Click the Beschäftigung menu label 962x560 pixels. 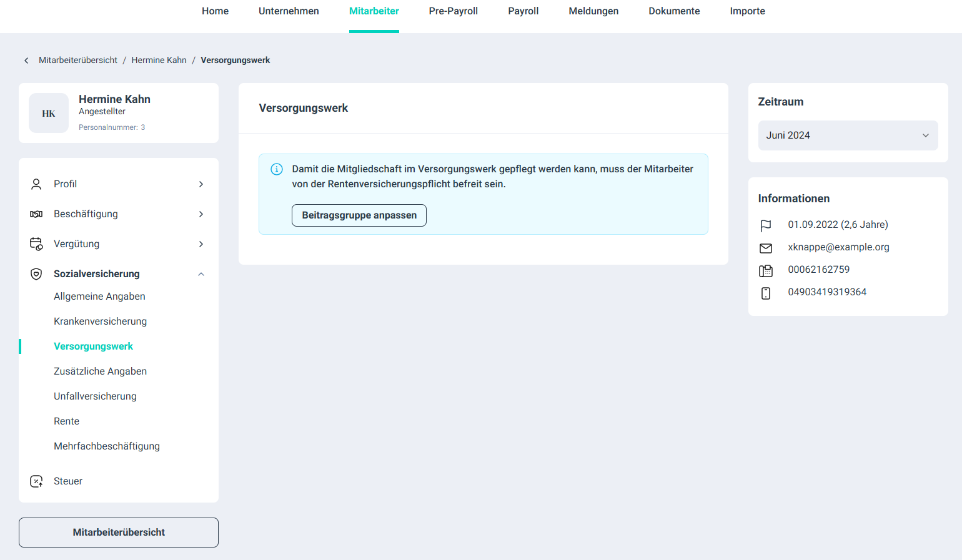(x=86, y=214)
